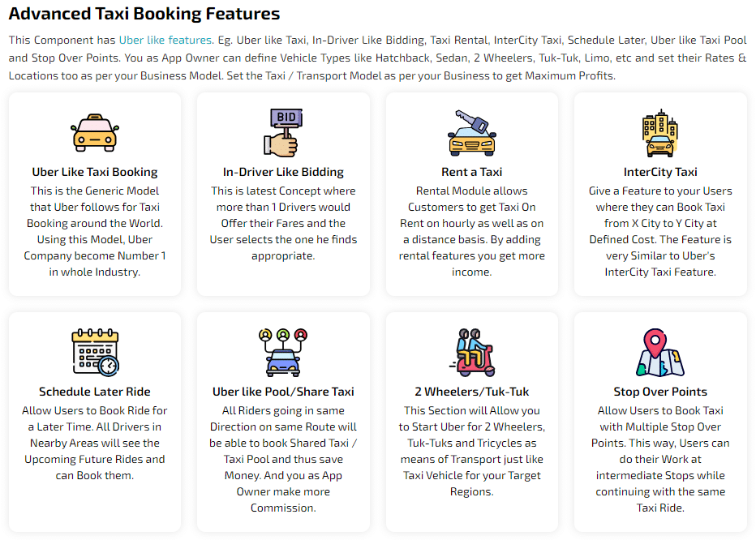
Task: Click the 'Rent a Taxi' heading
Action: point(471,172)
